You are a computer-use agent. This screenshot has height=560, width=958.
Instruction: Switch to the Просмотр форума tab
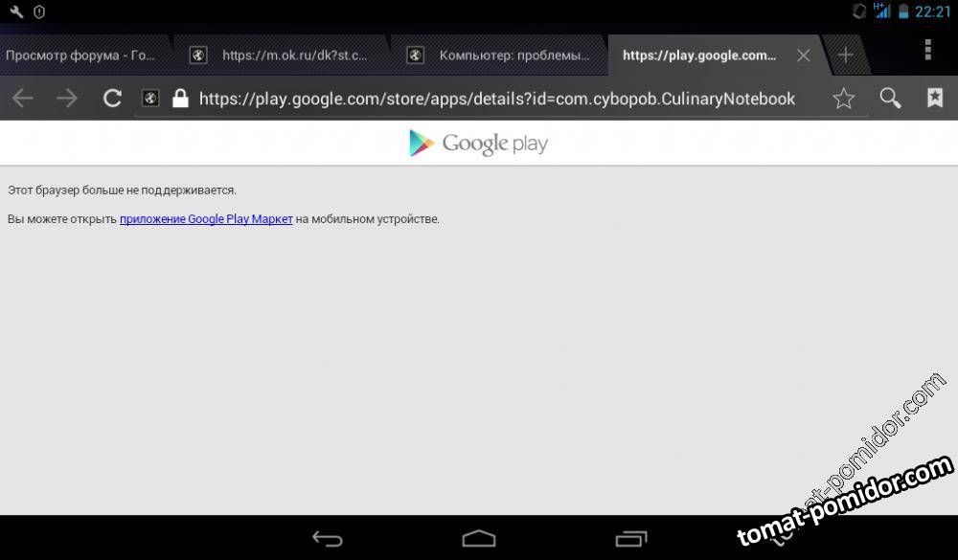(80, 56)
